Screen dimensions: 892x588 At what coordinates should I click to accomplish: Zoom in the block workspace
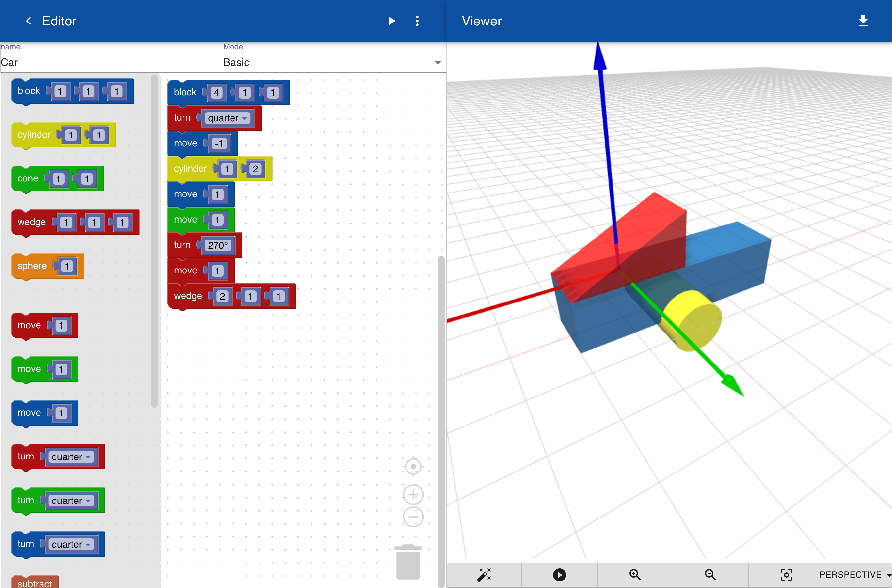point(413,495)
